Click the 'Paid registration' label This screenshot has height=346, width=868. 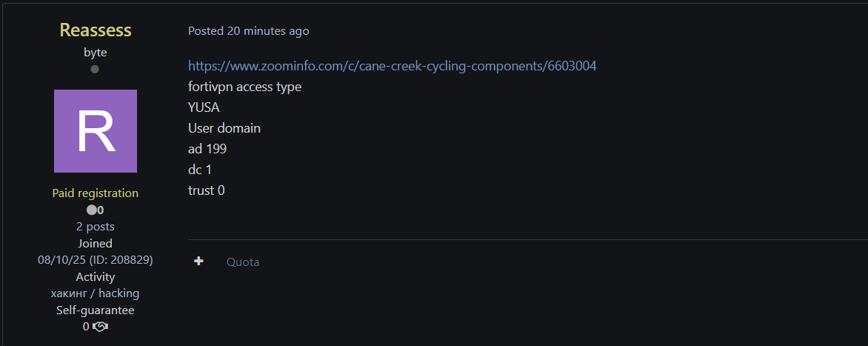pyautogui.click(x=96, y=193)
